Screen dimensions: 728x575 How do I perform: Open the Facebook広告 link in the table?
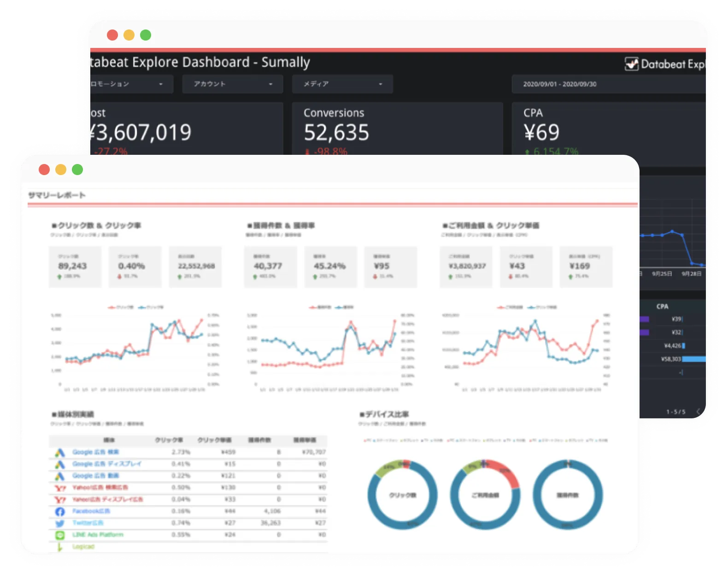click(91, 511)
